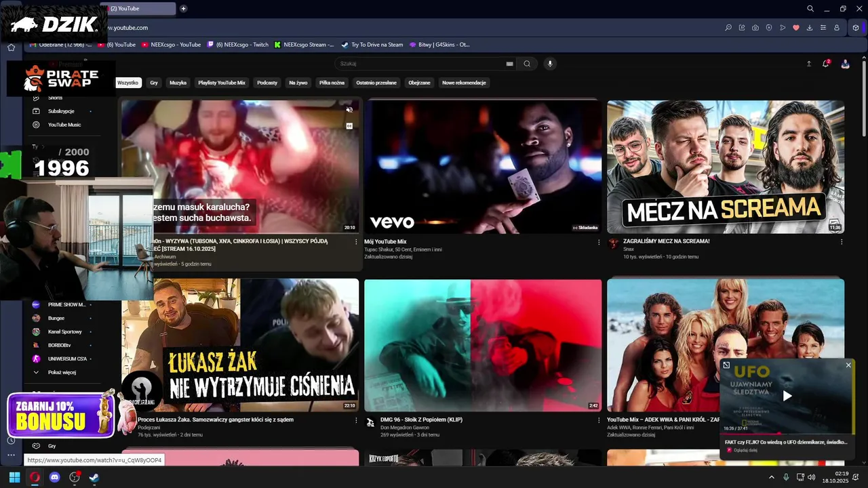The width and height of the screenshot is (868, 488).
Task: Open Opera edit page icon in address bar
Action: click(742, 28)
